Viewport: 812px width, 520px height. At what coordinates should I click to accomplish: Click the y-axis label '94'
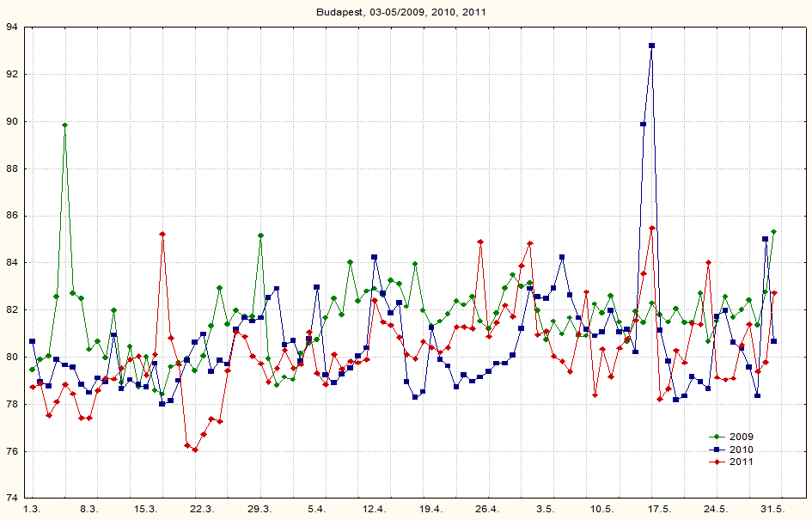tap(12, 28)
